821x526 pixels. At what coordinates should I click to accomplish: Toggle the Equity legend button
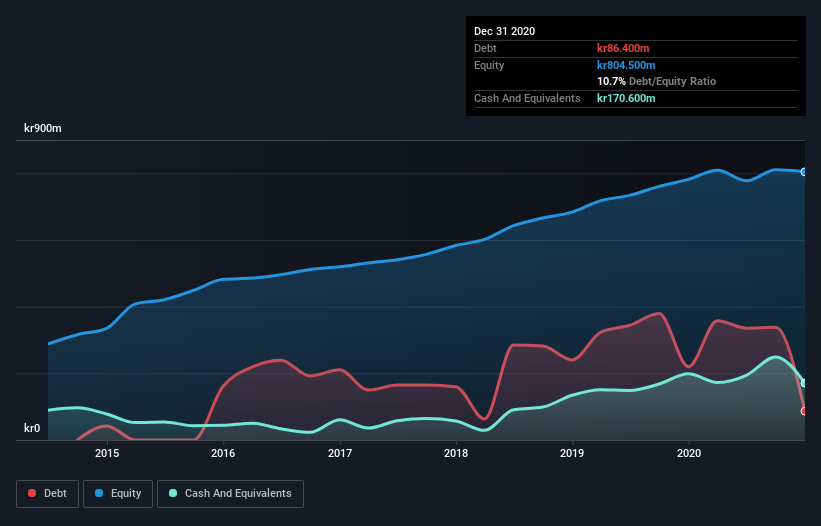point(118,494)
